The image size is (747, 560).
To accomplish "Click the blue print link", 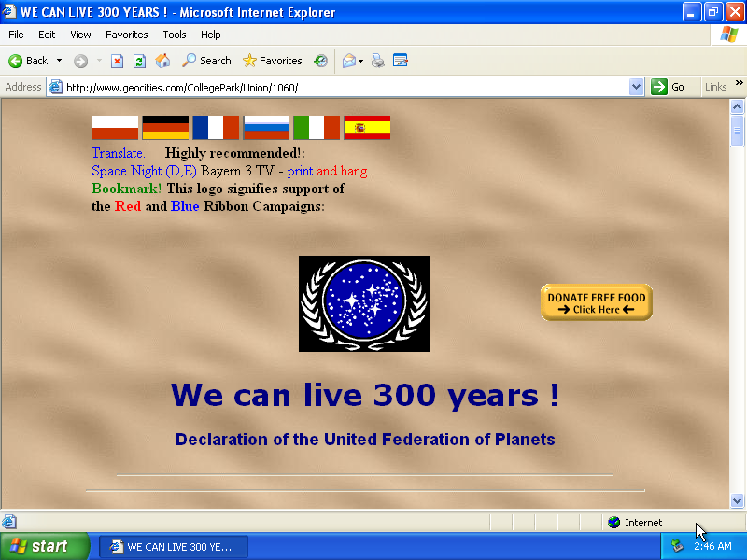I will tap(300, 171).
